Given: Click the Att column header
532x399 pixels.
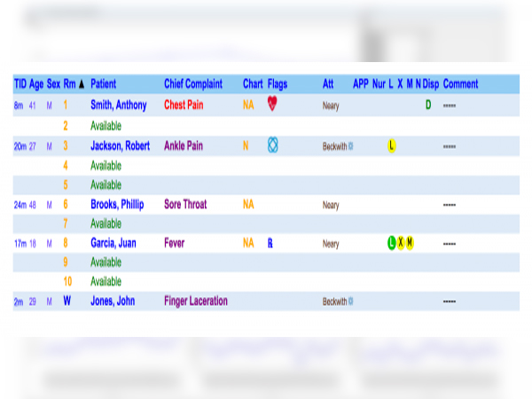Looking at the screenshot, I should (x=328, y=84).
